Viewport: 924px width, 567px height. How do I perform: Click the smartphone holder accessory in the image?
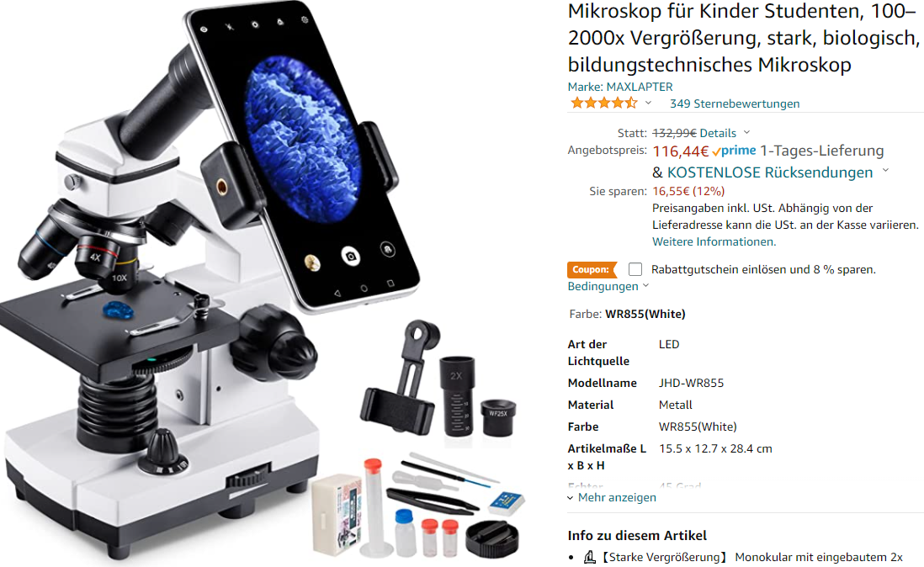click(402, 378)
